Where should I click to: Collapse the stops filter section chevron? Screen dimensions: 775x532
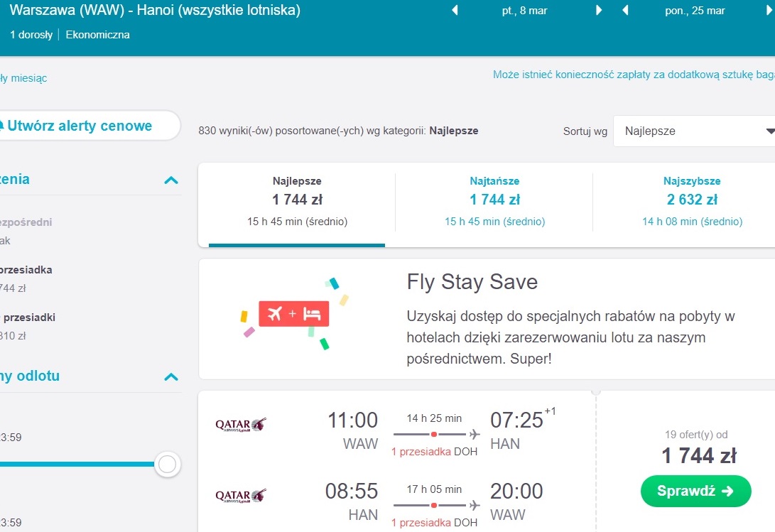171,180
